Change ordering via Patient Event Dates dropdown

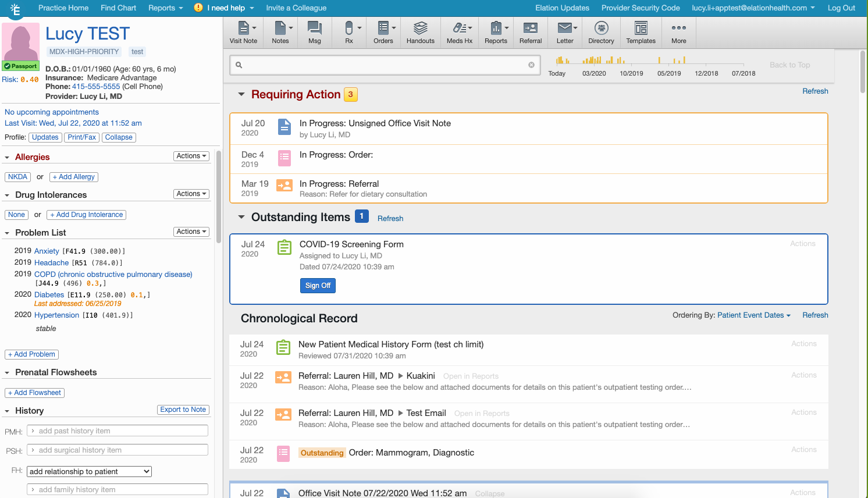tap(753, 315)
